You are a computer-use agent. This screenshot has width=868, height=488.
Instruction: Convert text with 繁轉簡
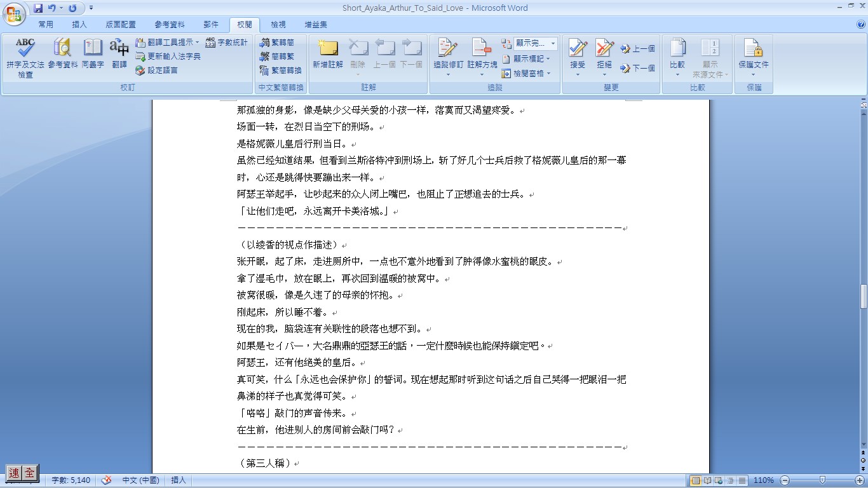[277, 43]
